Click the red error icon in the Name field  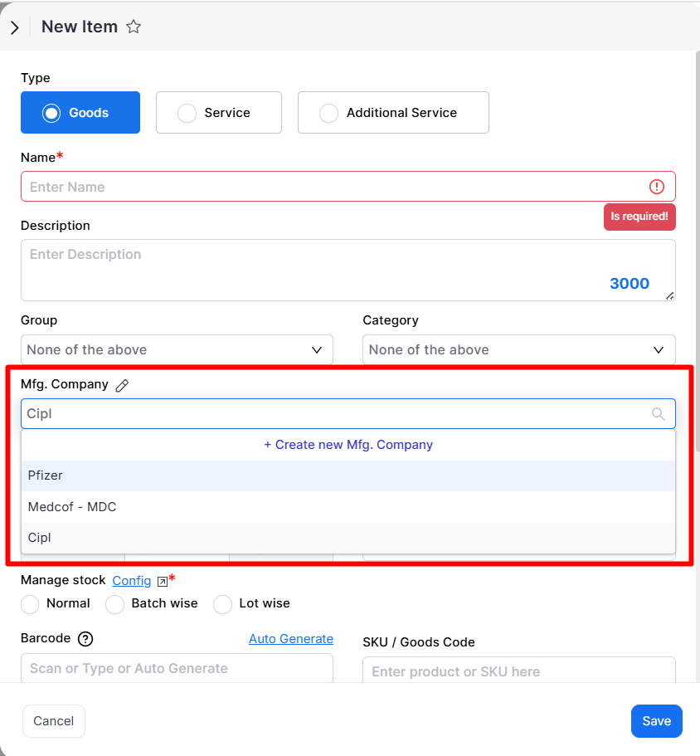click(657, 187)
